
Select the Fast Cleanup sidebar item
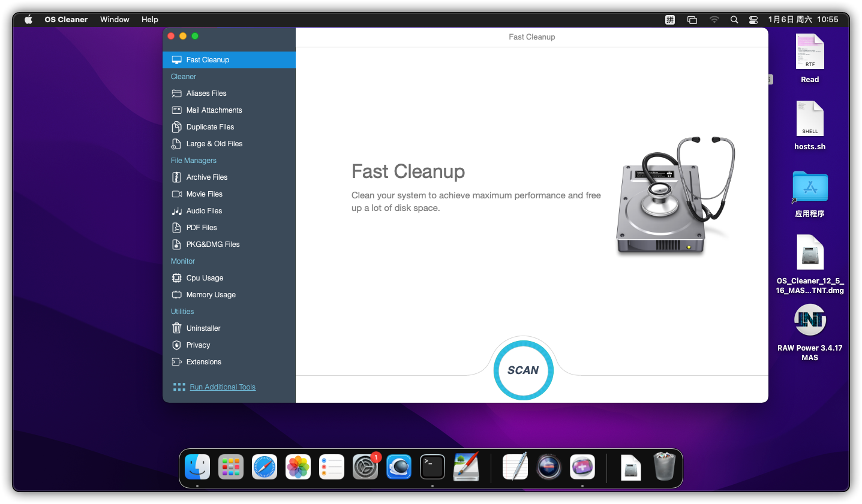pos(208,59)
